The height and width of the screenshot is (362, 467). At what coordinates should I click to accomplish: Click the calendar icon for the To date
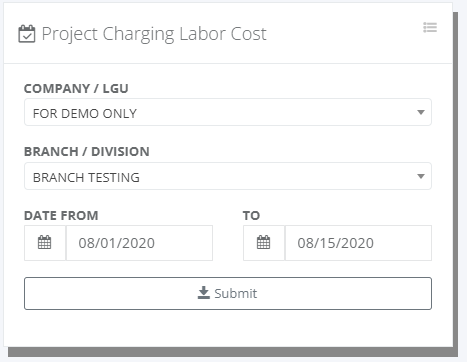[x=264, y=243]
